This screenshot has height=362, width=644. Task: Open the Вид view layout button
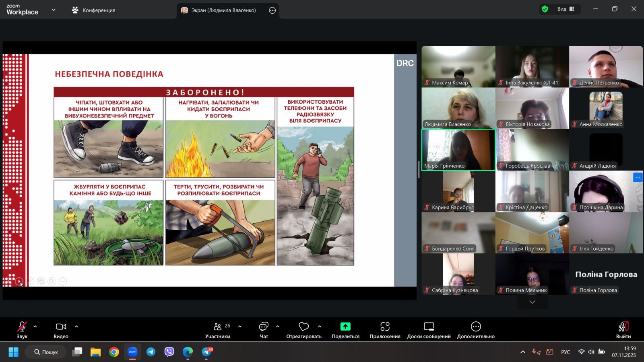pyautogui.click(x=566, y=9)
